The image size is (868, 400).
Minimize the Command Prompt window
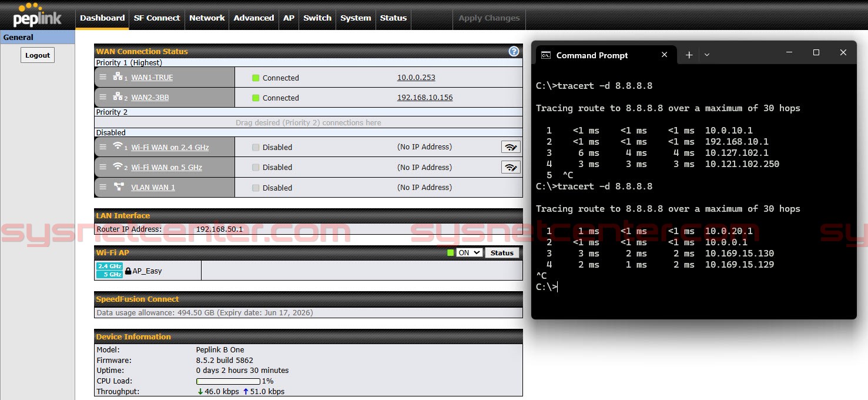tap(789, 52)
